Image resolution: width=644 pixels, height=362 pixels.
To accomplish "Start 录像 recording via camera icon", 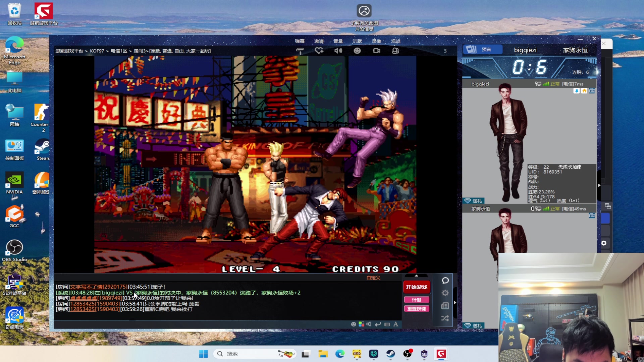I will tap(377, 51).
